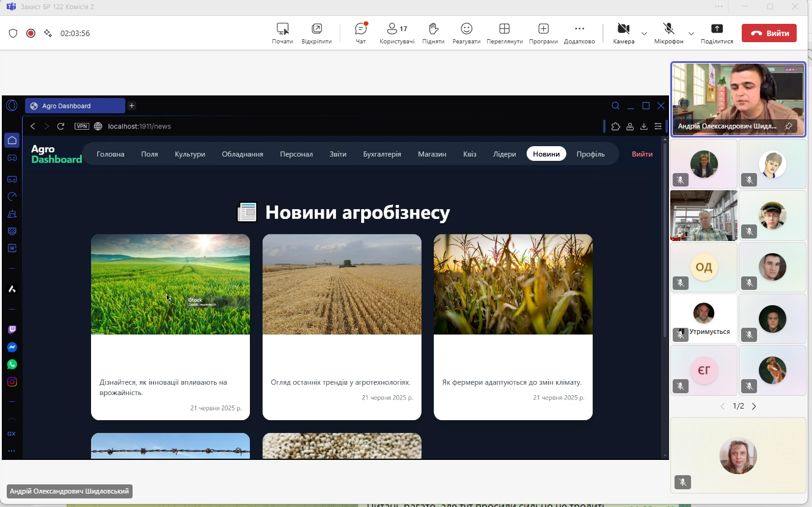Screen dimensions: 812x507
Task: Open the Переглянути view options
Action: (x=504, y=33)
